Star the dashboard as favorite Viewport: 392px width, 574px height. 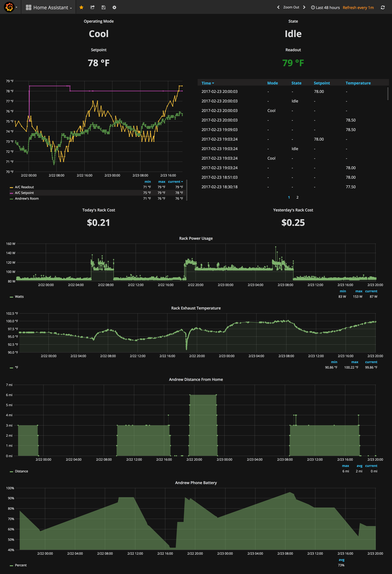pyautogui.click(x=81, y=7)
